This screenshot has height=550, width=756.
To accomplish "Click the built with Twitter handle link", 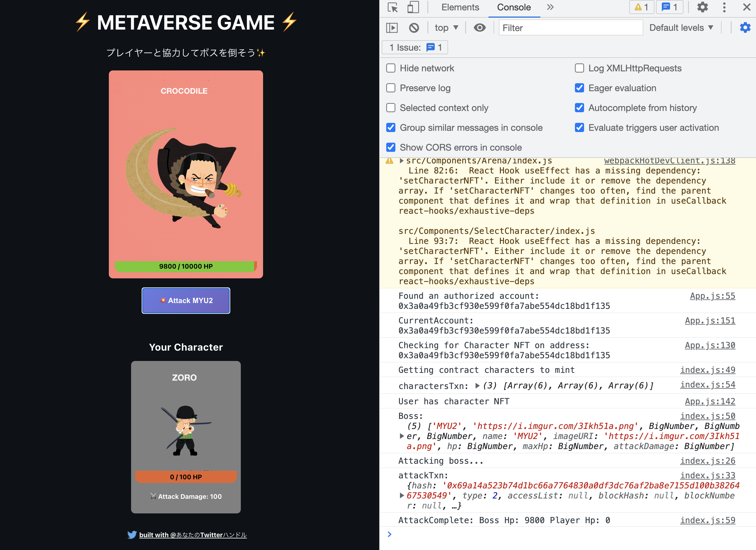I will click(193, 535).
